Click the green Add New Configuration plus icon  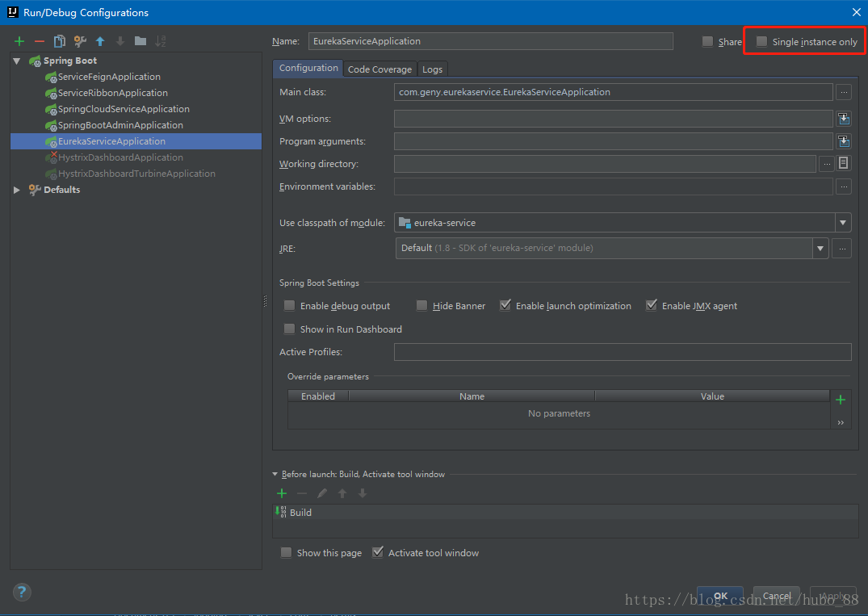click(19, 41)
